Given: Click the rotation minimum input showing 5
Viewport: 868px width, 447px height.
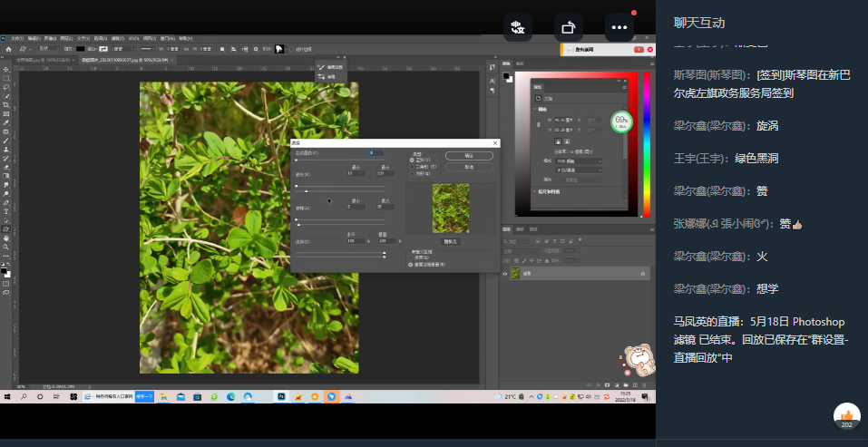Looking at the screenshot, I should click(356, 207).
